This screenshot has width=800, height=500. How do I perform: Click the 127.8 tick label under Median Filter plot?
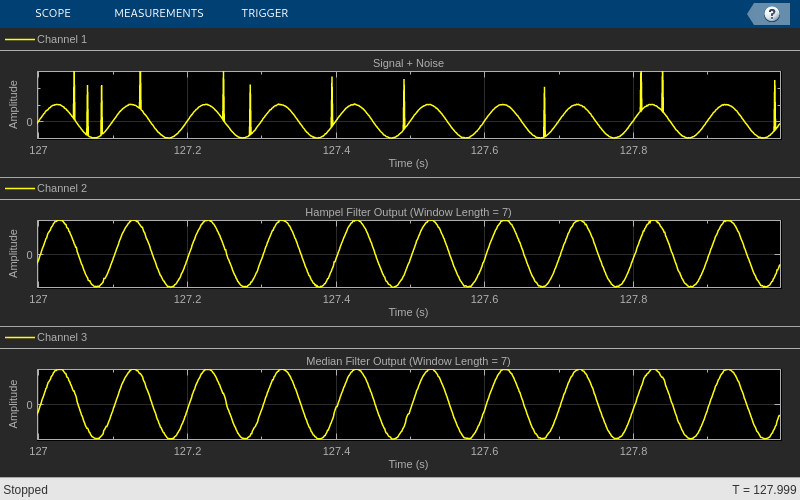633,452
